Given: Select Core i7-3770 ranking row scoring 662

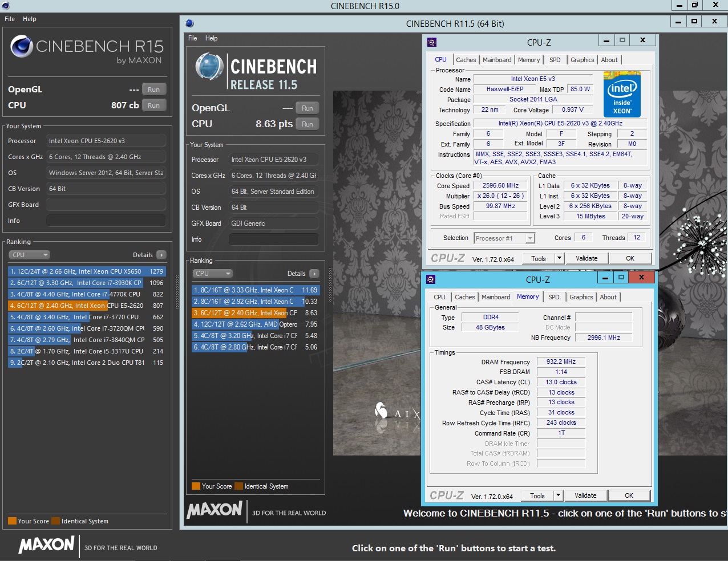Looking at the screenshot, I should (x=87, y=317).
